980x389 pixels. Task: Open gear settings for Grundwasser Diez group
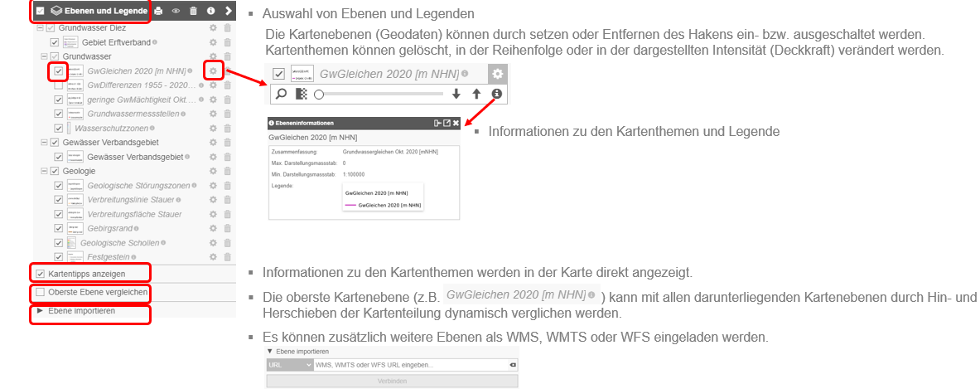(213, 28)
